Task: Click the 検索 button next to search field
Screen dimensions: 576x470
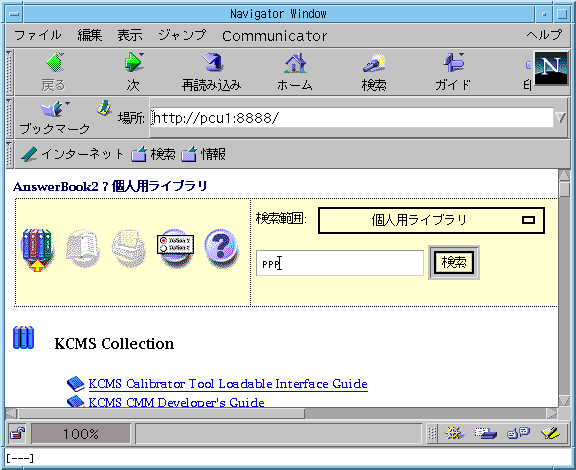Action: (x=454, y=263)
